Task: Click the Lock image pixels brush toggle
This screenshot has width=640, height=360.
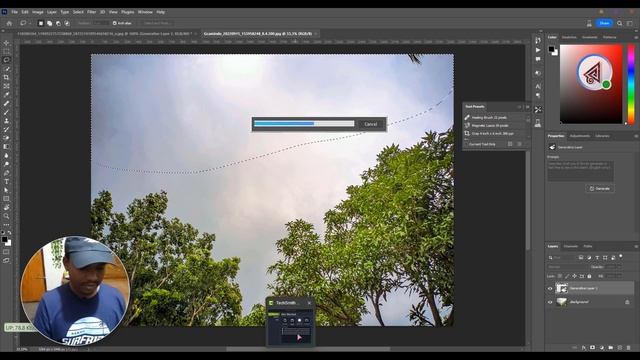Action: tap(567, 276)
